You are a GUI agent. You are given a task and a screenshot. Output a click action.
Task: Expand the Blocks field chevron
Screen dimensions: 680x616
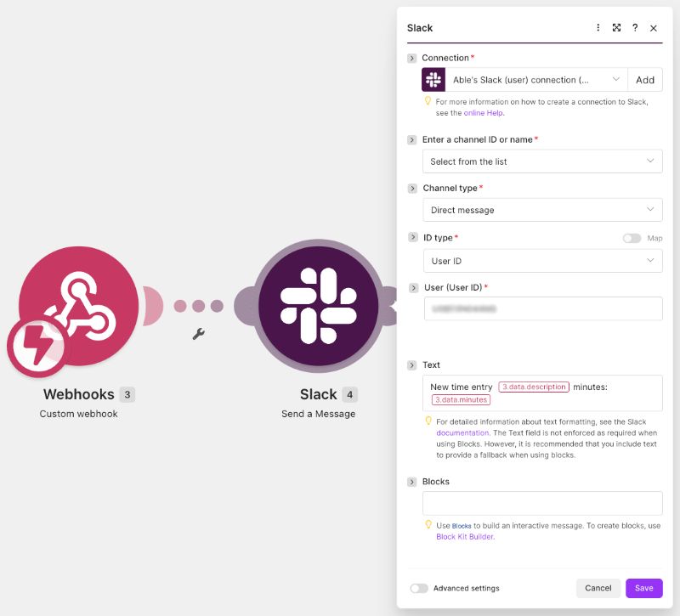(412, 482)
